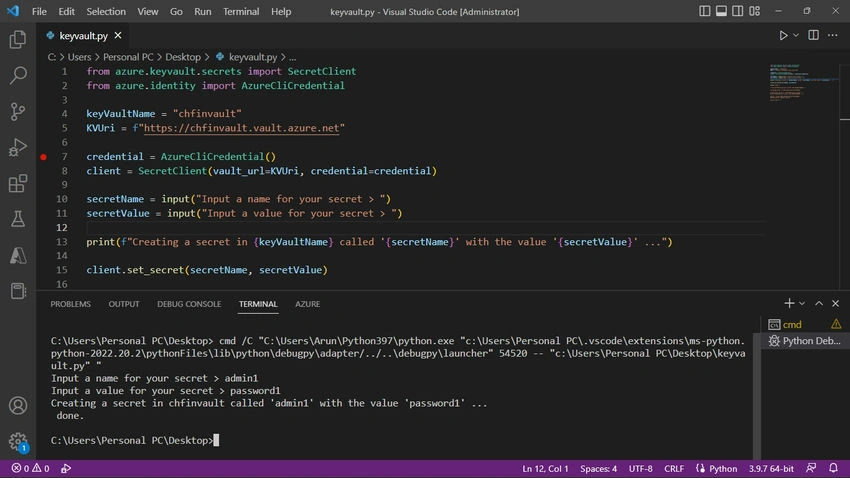The height and width of the screenshot is (478, 850).
Task: Change encoding via UTF-8 status item
Action: click(640, 469)
